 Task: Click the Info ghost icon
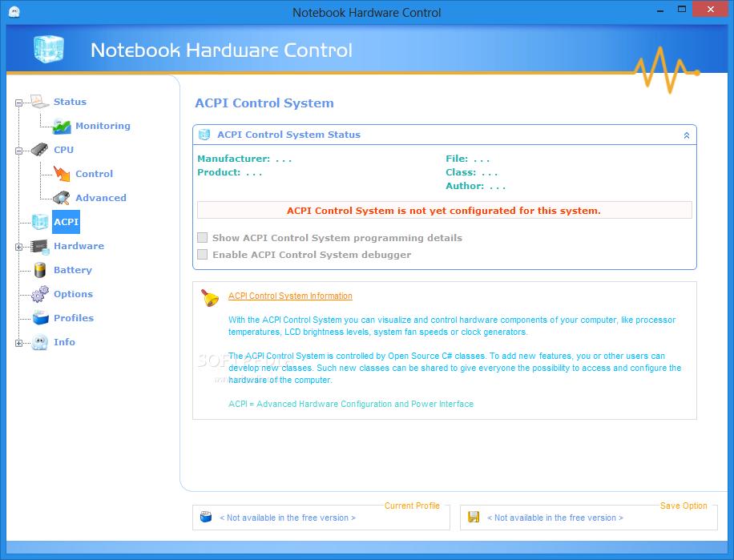point(40,342)
